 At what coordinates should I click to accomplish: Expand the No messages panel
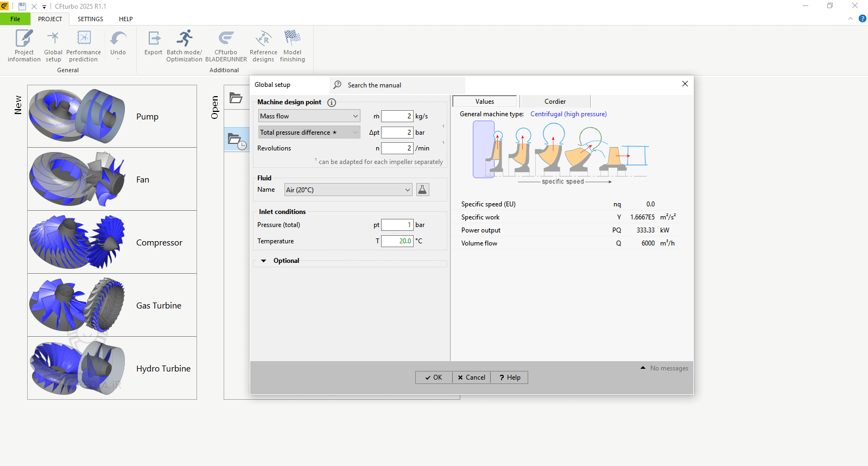pos(643,368)
